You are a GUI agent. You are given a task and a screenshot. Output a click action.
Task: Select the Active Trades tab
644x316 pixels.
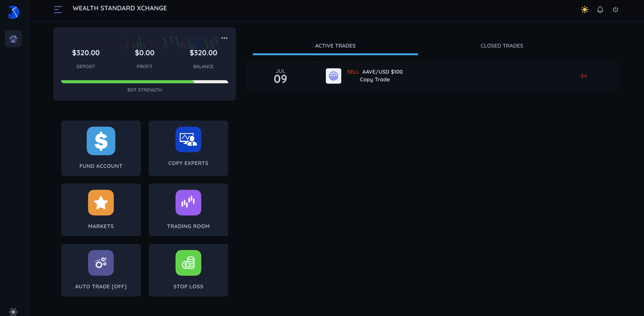coord(335,46)
